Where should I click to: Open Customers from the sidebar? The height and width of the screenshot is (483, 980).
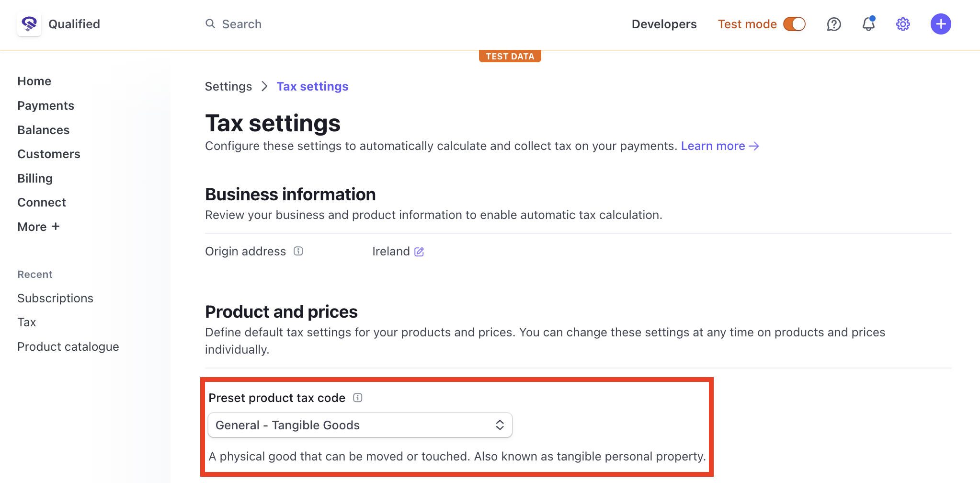49,154
